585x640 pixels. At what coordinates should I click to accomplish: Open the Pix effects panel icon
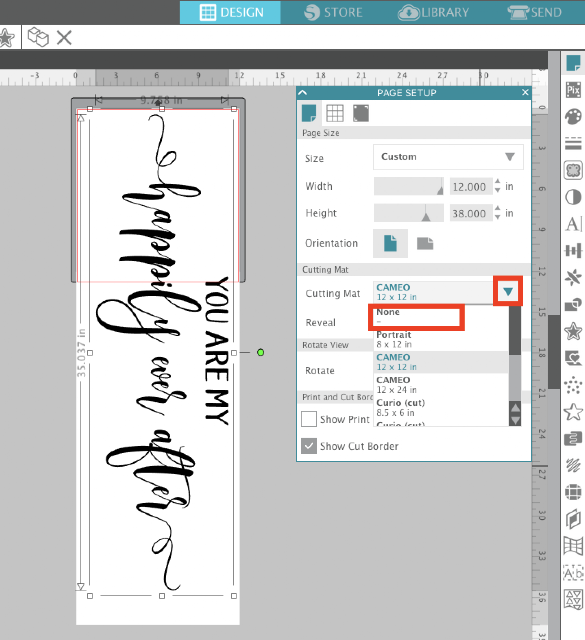tap(573, 89)
